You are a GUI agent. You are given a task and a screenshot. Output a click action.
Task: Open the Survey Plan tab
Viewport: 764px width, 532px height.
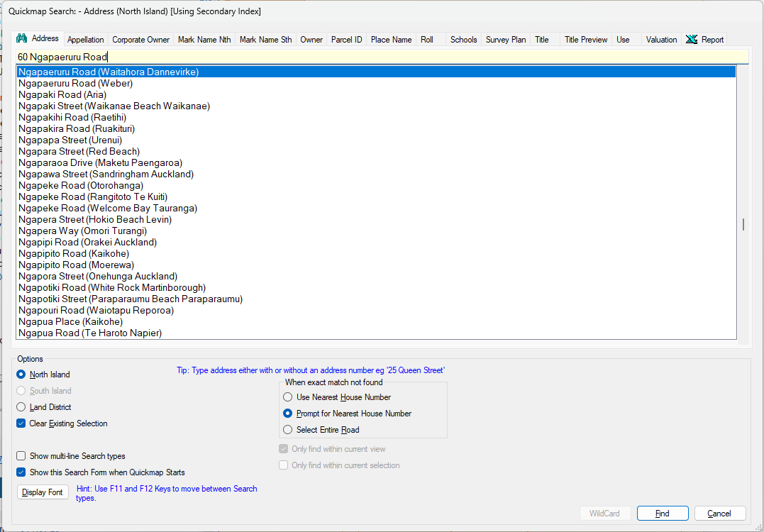[x=505, y=40]
